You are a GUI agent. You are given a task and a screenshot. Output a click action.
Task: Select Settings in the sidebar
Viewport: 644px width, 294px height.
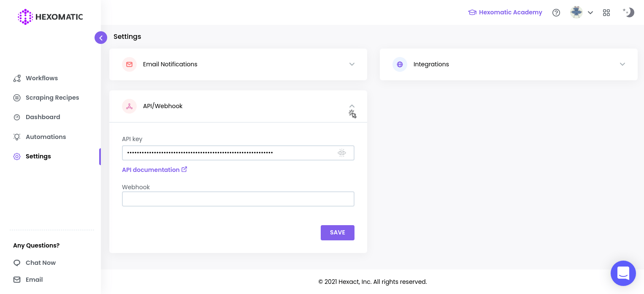pos(38,156)
